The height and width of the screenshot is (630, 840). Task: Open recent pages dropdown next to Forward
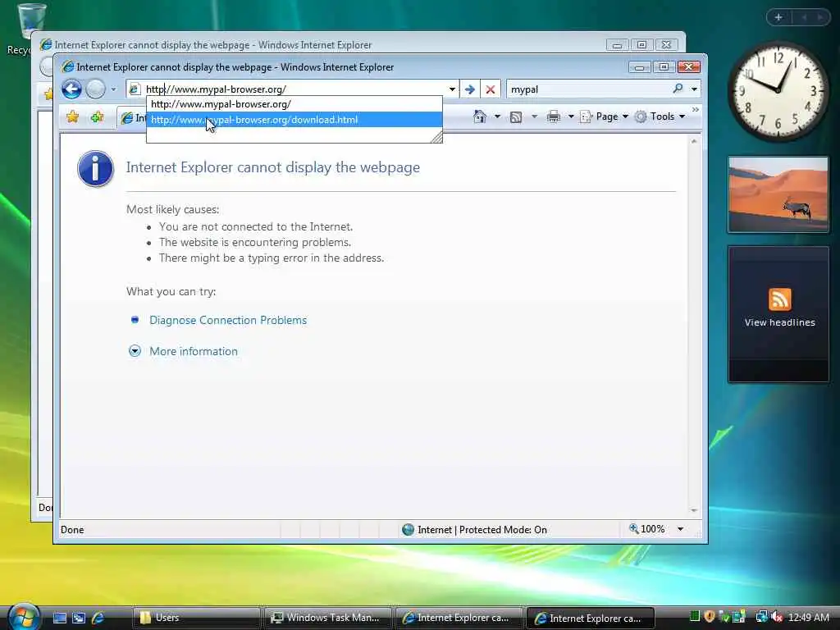click(x=113, y=89)
